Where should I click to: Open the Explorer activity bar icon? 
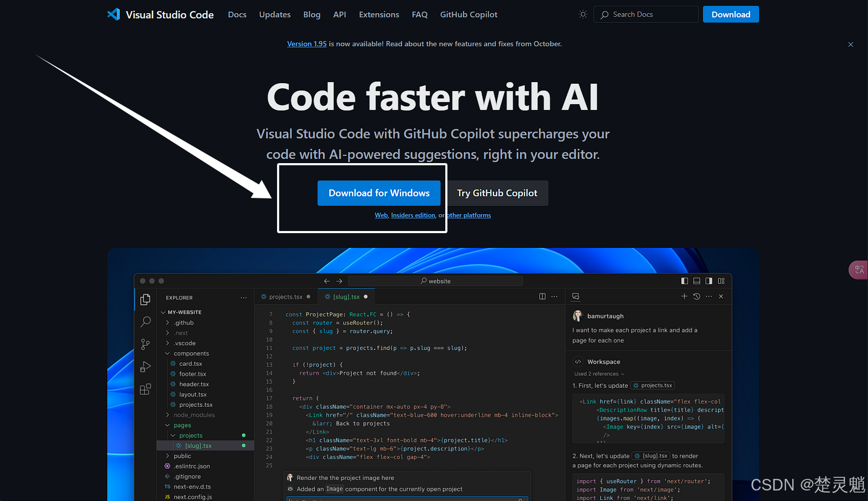[x=146, y=299]
